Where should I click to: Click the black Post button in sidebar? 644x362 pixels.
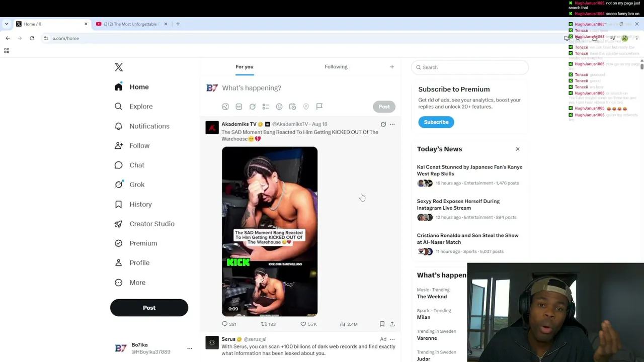tap(149, 308)
